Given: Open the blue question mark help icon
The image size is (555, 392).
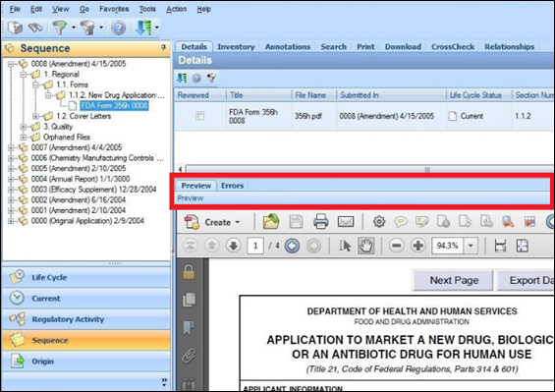Looking at the screenshot, I should point(118,28).
